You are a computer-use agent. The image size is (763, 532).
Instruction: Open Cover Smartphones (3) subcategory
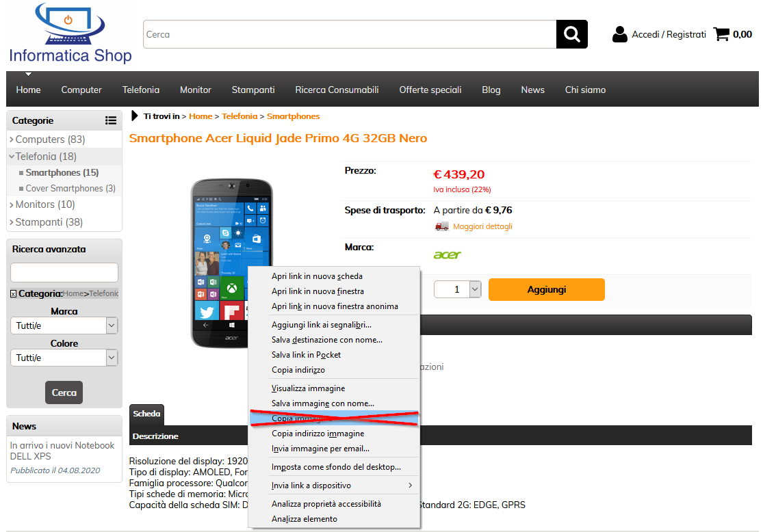70,188
